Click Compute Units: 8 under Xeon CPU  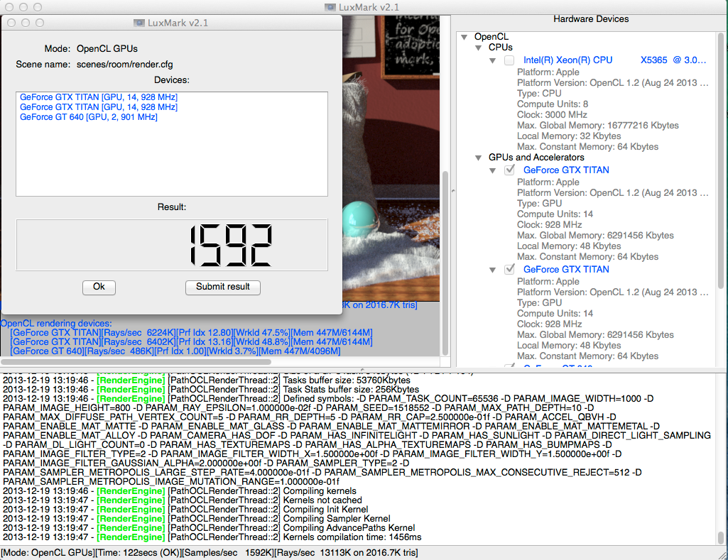553,104
